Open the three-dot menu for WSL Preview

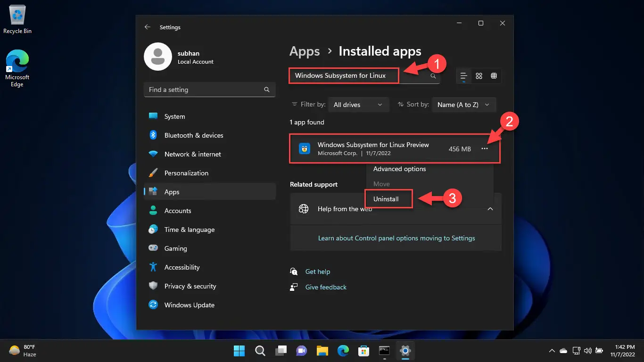coord(485,149)
